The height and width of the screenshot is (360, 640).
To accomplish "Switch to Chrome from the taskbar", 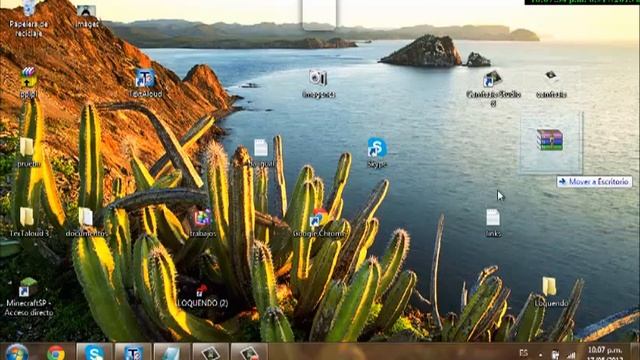I will 56,352.
